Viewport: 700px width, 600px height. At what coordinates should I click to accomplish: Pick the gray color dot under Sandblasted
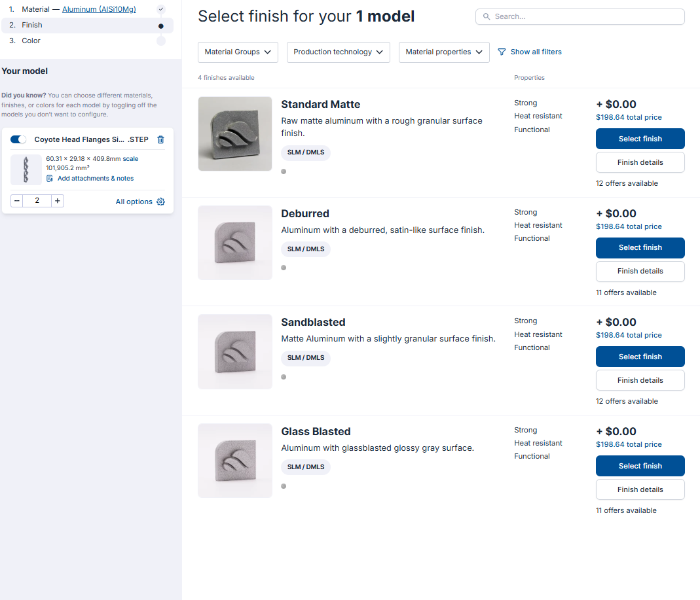tap(284, 377)
